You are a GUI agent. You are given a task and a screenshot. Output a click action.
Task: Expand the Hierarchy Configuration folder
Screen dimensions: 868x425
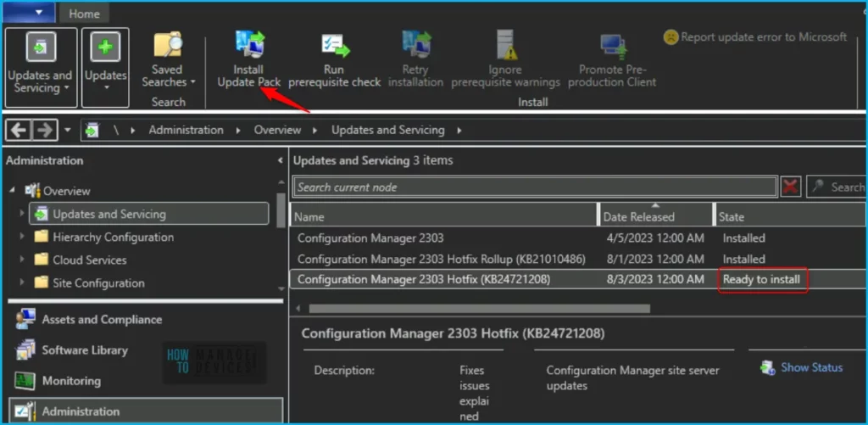point(22,237)
